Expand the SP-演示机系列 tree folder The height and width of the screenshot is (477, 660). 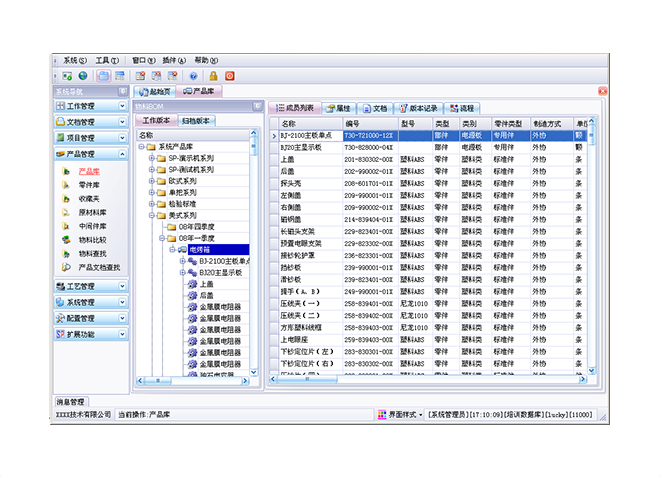[x=152, y=158]
